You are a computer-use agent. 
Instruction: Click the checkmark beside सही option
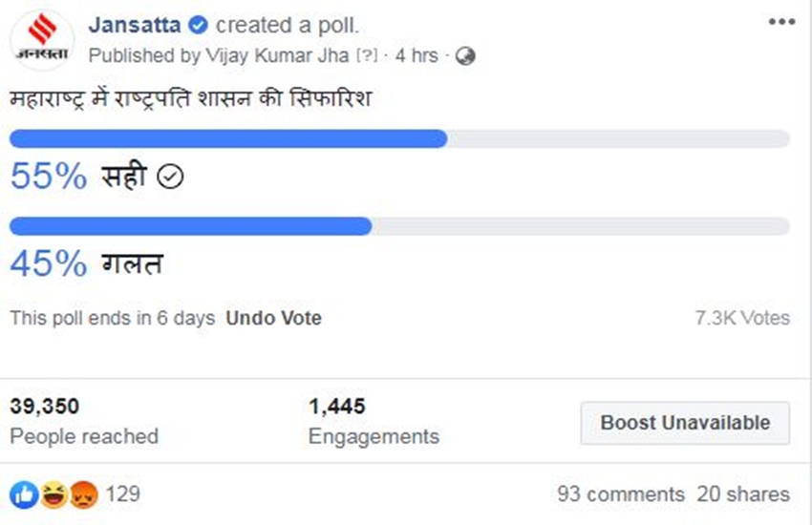(x=169, y=178)
